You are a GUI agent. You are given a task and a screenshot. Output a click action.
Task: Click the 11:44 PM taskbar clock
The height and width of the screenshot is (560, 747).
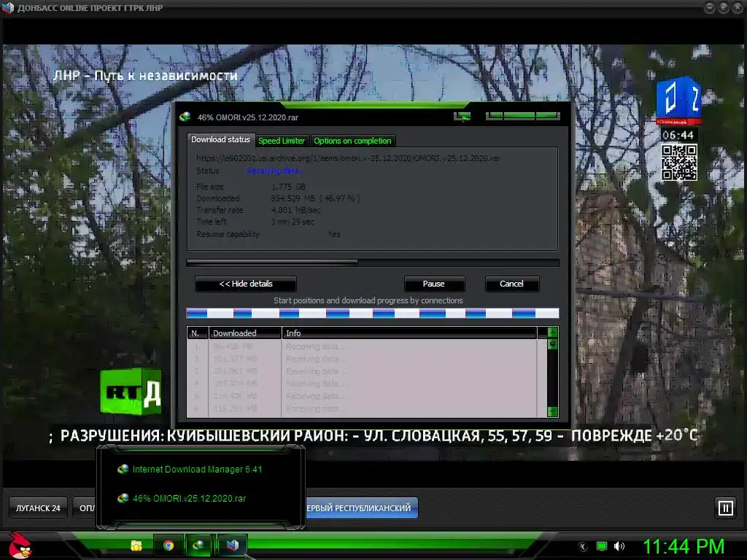pos(684,546)
